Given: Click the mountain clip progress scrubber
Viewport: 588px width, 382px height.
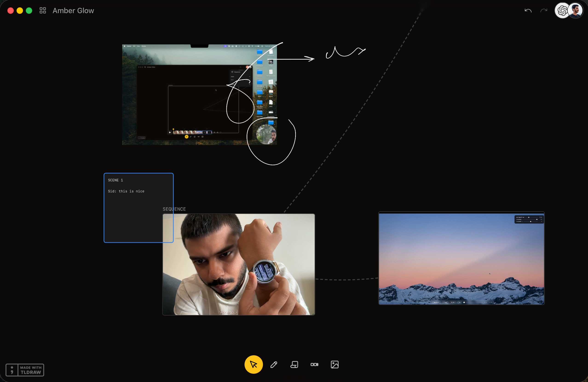Looking at the screenshot, I should [473, 302].
